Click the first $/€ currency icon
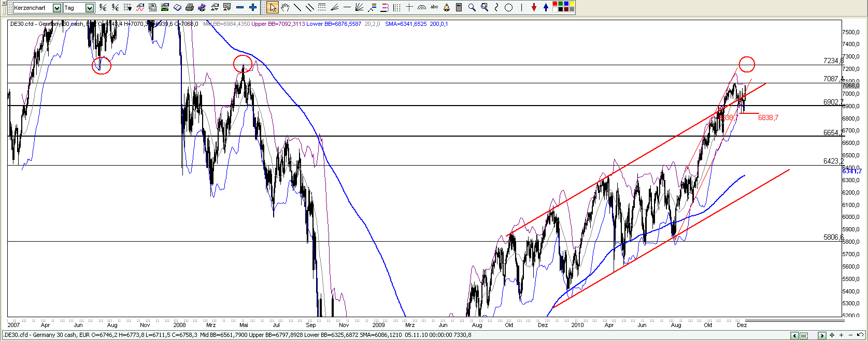The width and height of the screenshot is (868, 341). tap(103, 7)
